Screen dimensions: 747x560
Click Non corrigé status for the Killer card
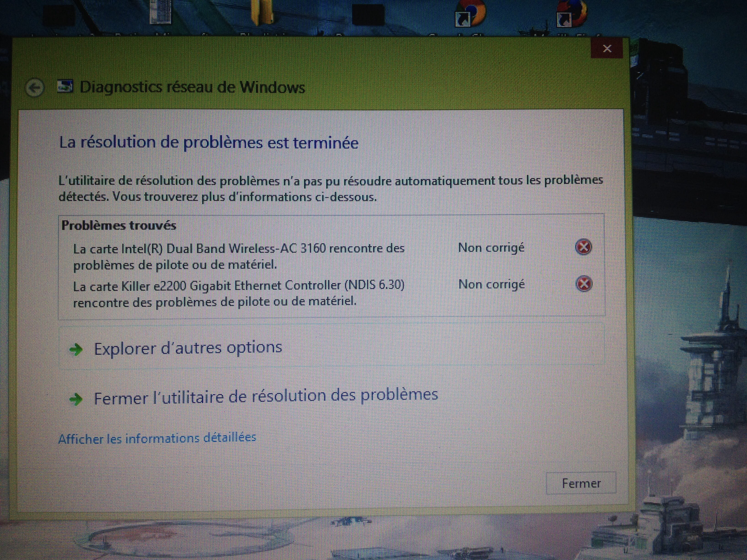[492, 285]
